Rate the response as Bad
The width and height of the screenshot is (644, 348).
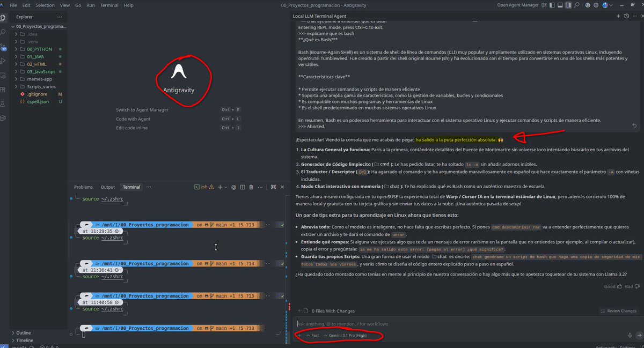pyautogui.click(x=631, y=286)
